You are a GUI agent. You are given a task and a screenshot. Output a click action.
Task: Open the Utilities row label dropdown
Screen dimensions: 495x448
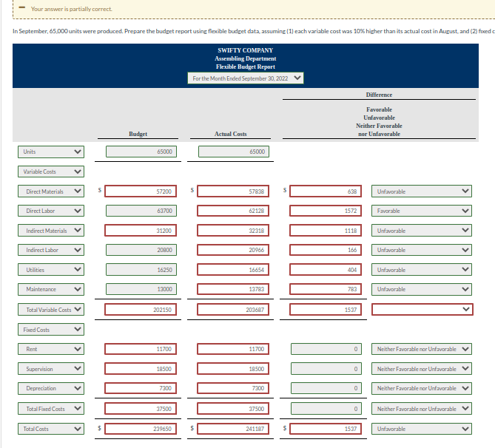[51, 270]
